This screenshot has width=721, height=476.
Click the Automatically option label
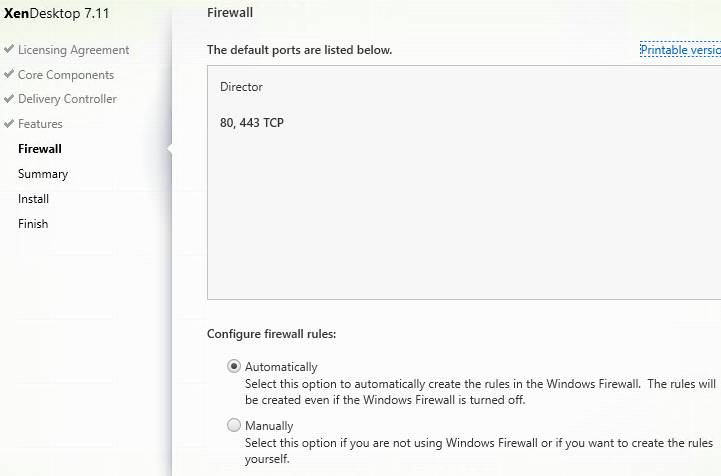[x=281, y=367]
